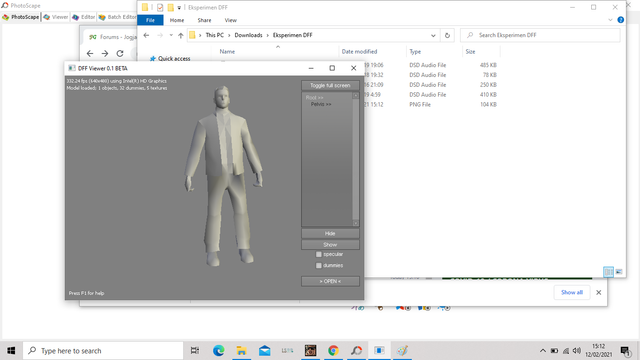Open a model with the > OPEN < button

click(x=330, y=281)
